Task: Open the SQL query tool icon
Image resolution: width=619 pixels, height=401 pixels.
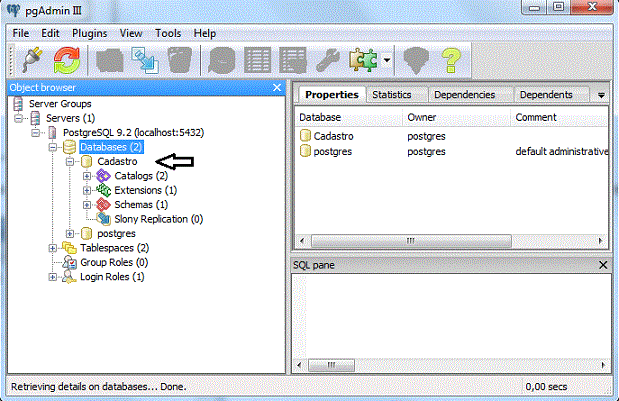Action: (221, 60)
